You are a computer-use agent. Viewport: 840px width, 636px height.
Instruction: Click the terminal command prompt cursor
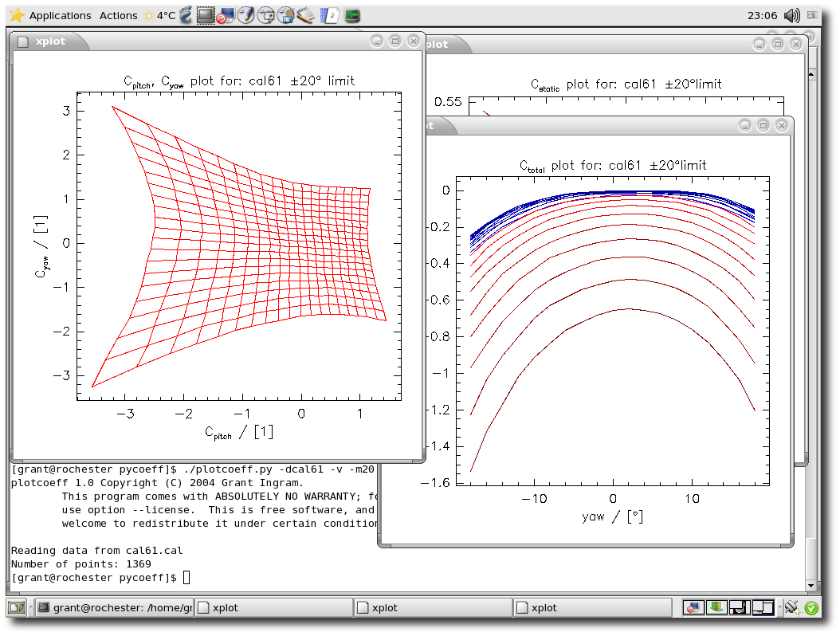point(186,577)
